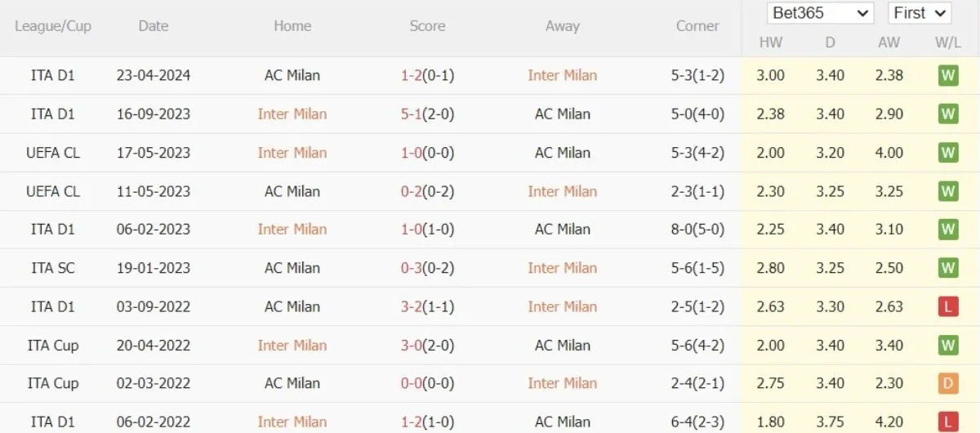Click the red L badge for 06-02-2022 match

pos(947,422)
